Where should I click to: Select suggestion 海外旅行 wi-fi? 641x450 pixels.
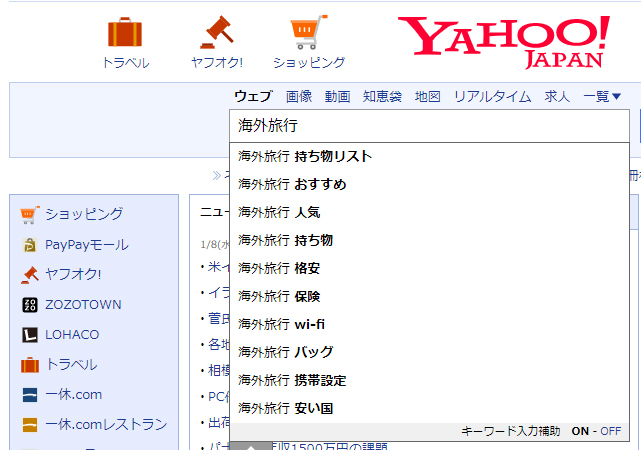[x=429, y=324]
